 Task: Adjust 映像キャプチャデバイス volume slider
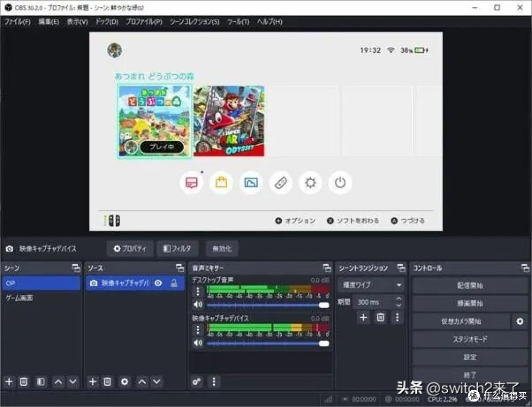tap(268, 344)
